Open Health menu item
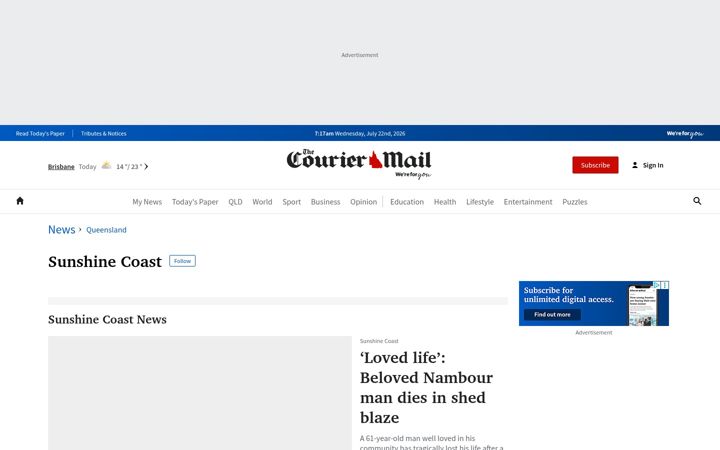This screenshot has height=450, width=720. [445, 202]
